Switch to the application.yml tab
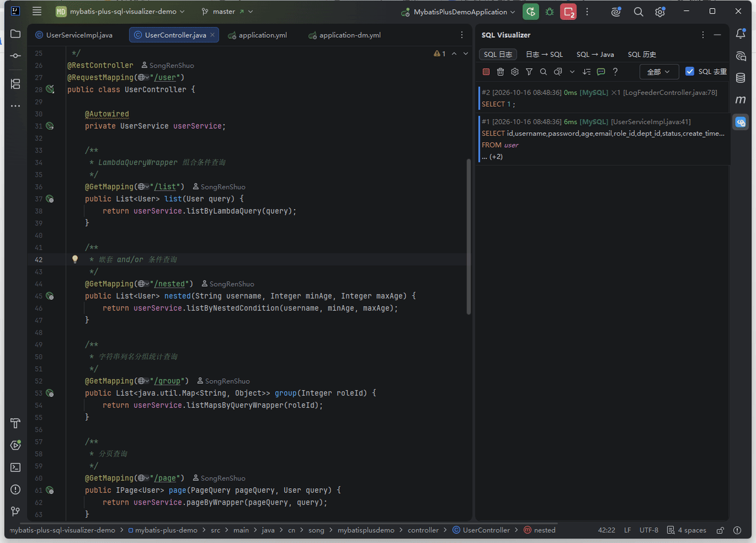The height and width of the screenshot is (543, 756). pos(258,35)
